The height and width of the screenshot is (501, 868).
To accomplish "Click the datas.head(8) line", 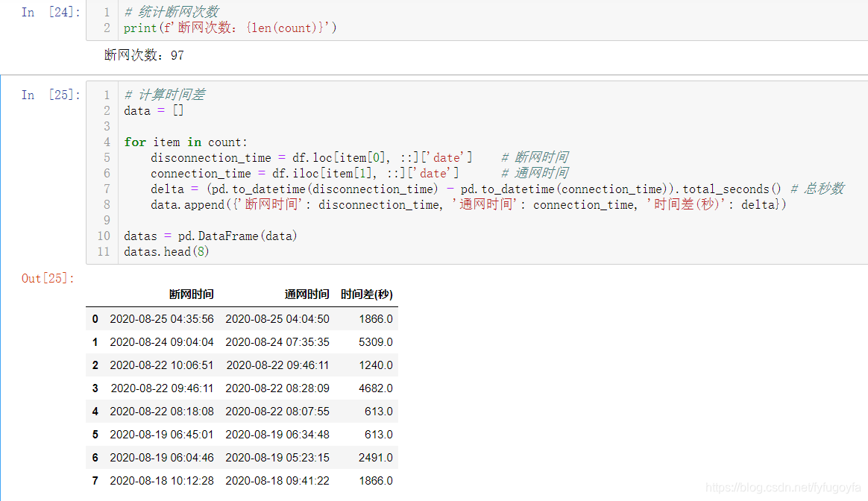I will click(166, 251).
